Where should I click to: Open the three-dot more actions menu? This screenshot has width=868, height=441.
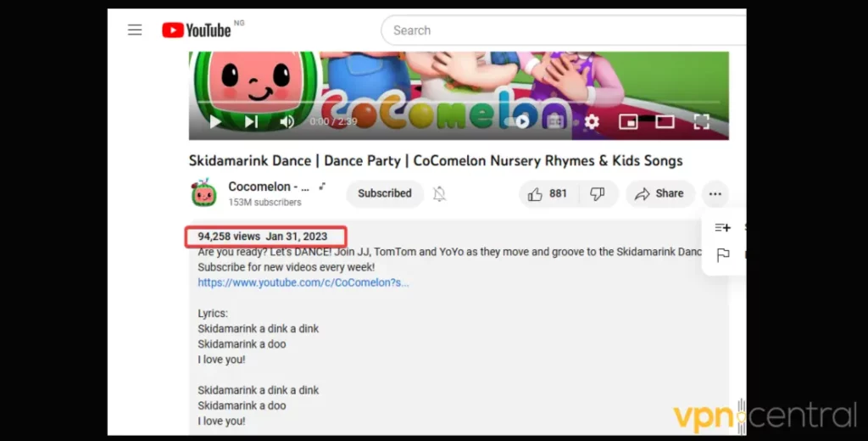(715, 193)
